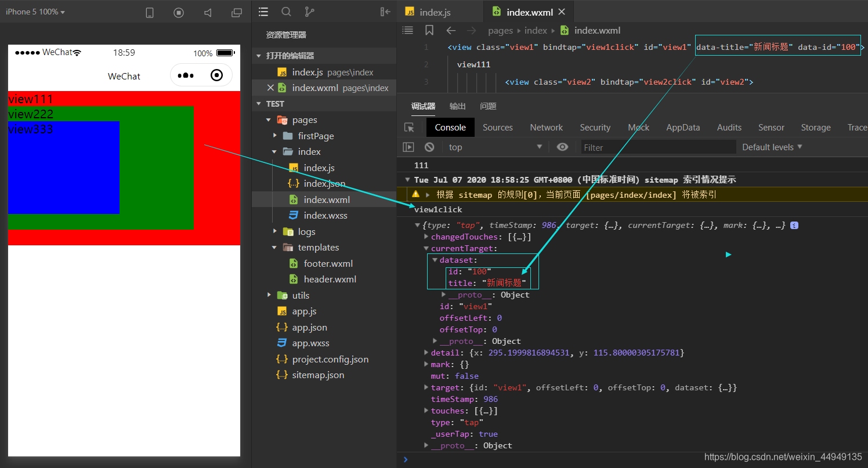Click the WeChat capsule close circle button
Screen dimensions: 868x468
(216, 75)
